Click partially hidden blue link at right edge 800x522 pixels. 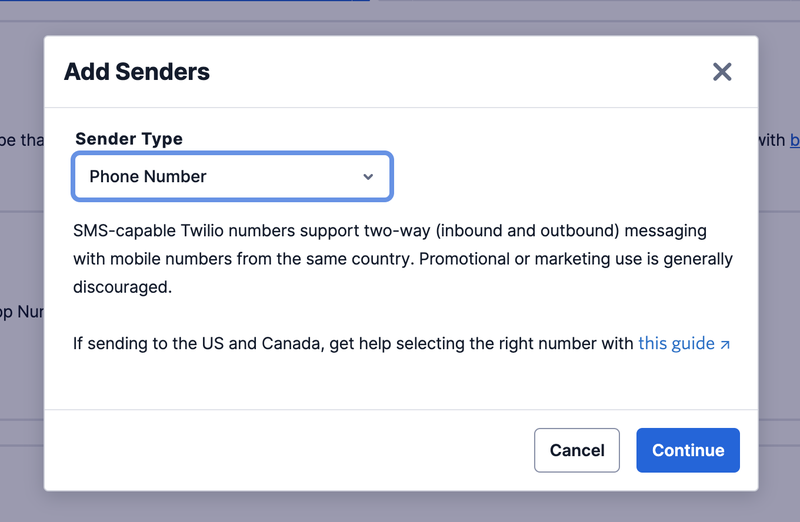click(794, 140)
